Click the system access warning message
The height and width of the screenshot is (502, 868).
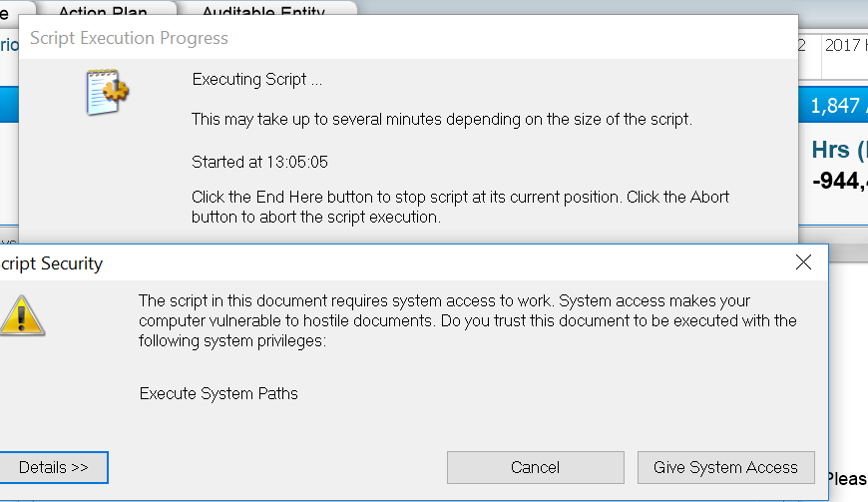467,320
